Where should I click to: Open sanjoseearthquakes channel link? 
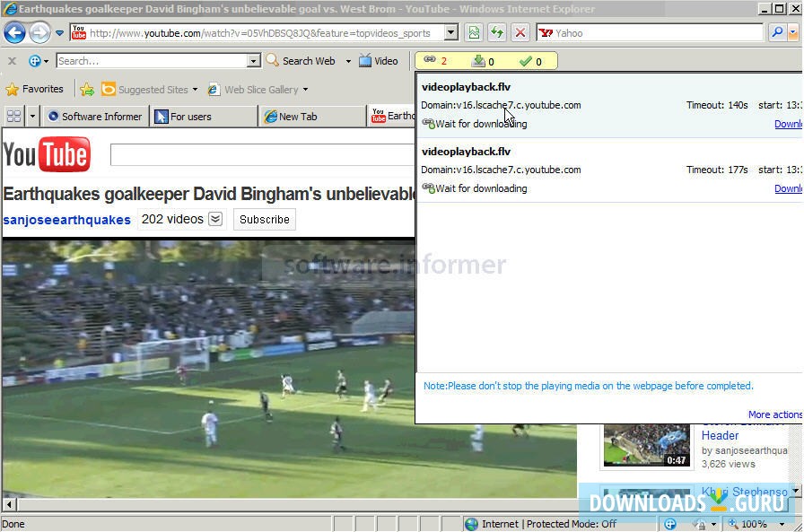(x=66, y=220)
